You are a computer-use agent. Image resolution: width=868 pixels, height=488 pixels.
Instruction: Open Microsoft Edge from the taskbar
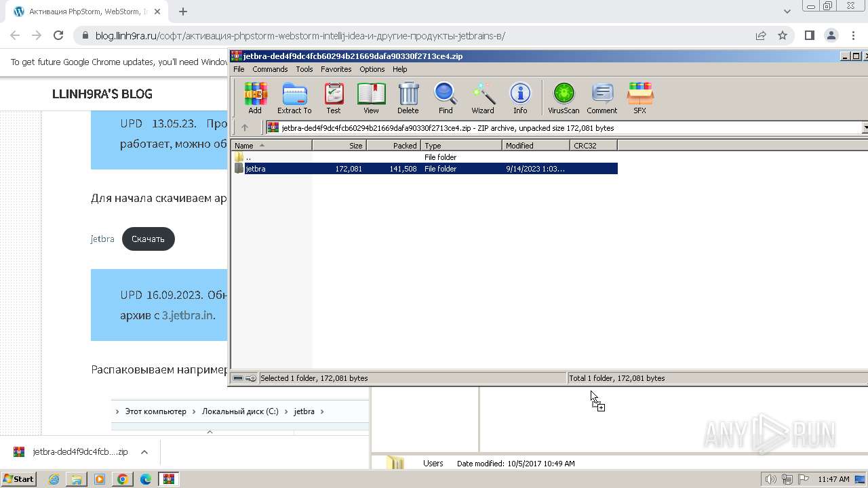(146, 479)
